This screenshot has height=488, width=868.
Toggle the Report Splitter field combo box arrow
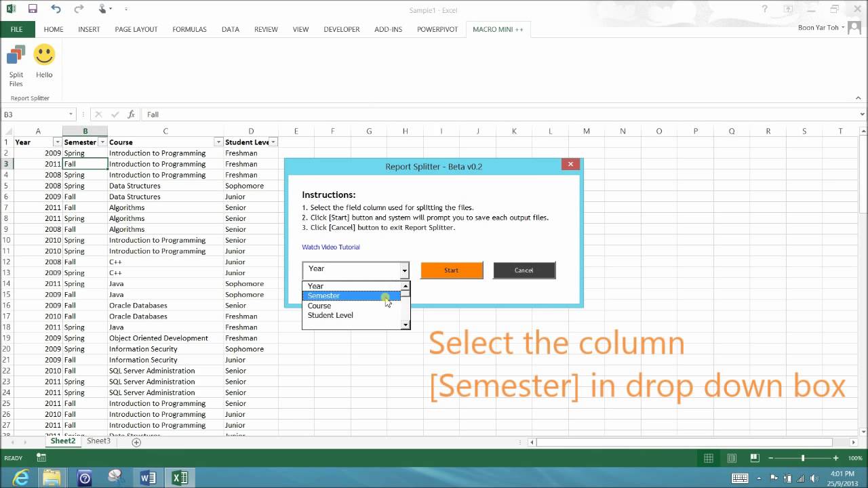pyautogui.click(x=404, y=270)
